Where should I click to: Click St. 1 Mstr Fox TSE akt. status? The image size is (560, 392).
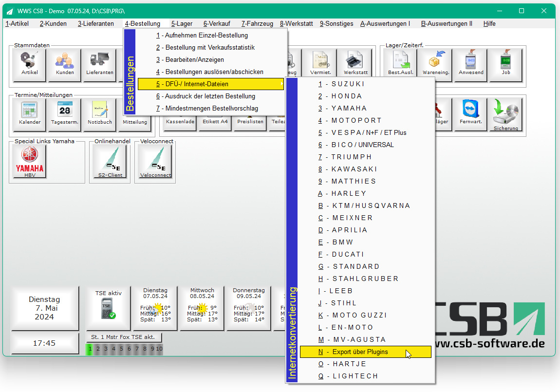pyautogui.click(x=123, y=337)
